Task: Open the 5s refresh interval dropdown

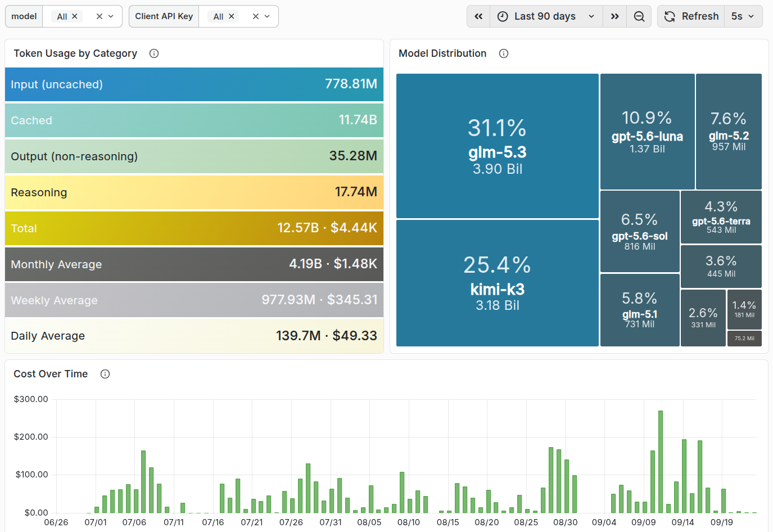Action: pyautogui.click(x=743, y=16)
